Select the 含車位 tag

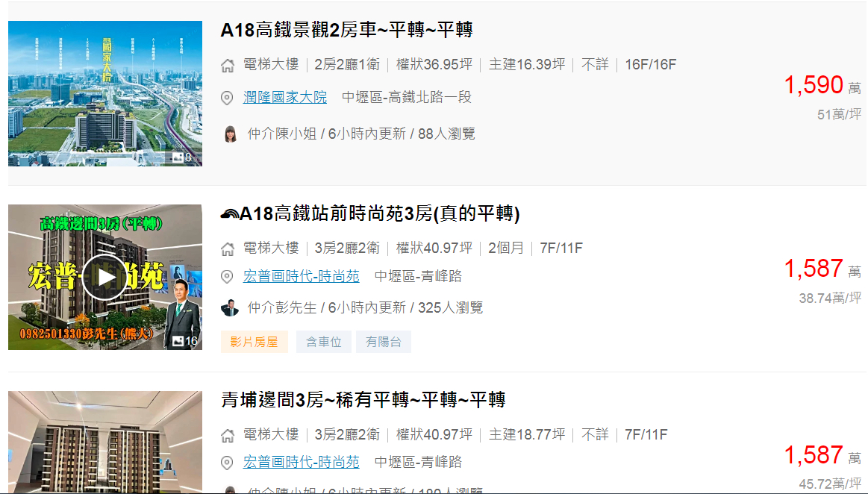(x=324, y=342)
